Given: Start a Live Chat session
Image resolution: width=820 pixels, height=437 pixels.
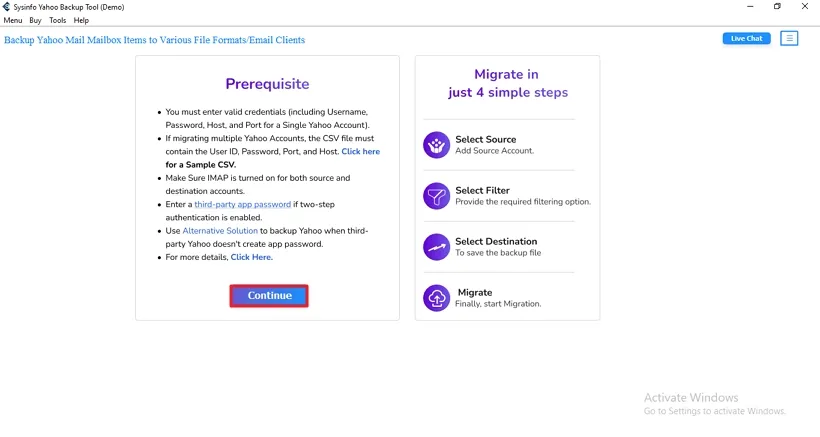Looking at the screenshot, I should 746,39.
